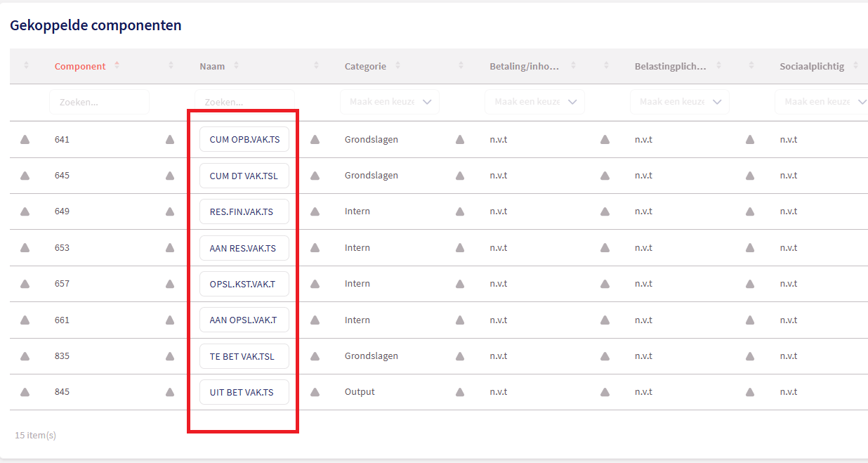The image size is (868, 463).
Task: Click the sort arrows next to the Component header
Action: [117, 66]
